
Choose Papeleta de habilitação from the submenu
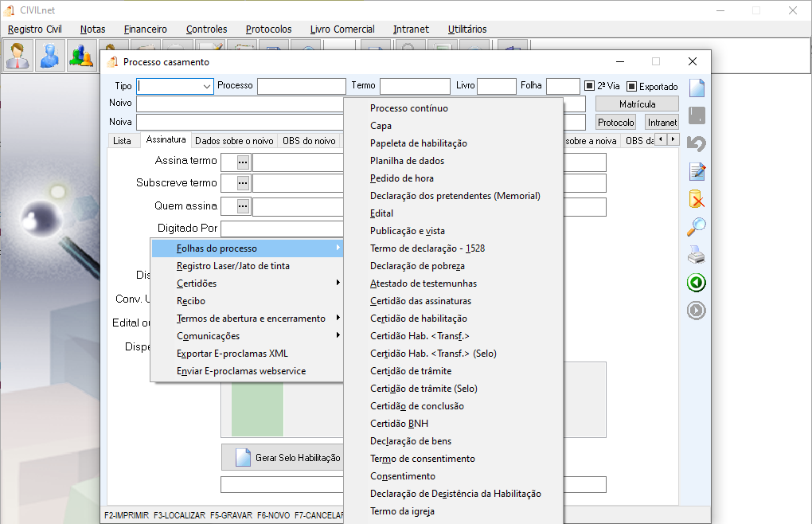pos(419,143)
